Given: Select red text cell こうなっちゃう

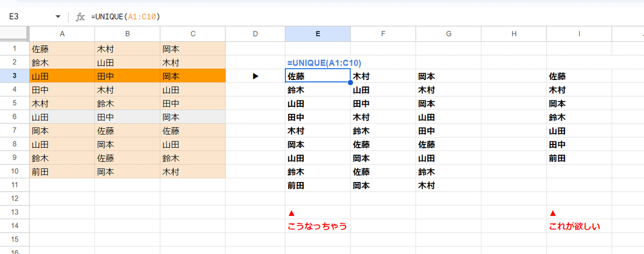Looking at the screenshot, I should tap(318, 226).
